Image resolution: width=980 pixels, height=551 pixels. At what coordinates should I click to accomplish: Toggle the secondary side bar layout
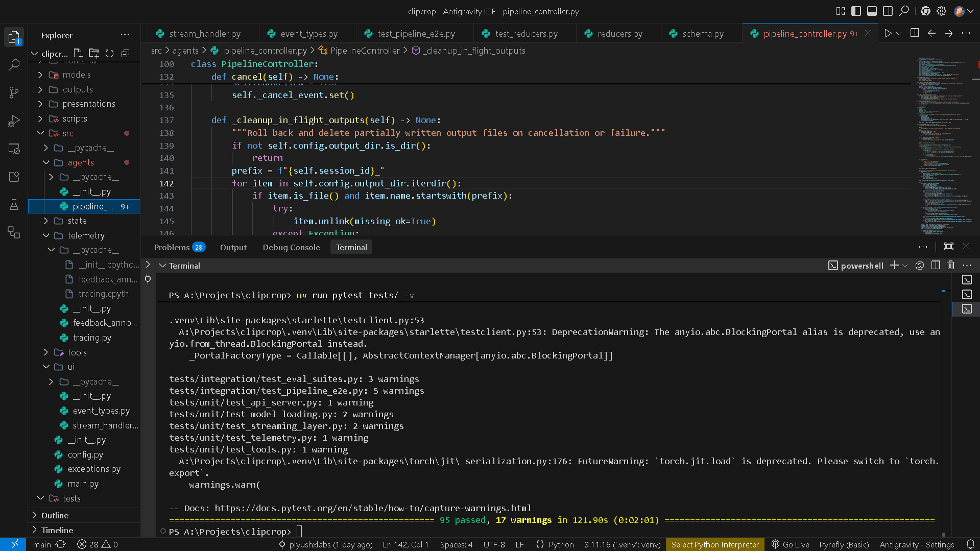[x=888, y=11]
